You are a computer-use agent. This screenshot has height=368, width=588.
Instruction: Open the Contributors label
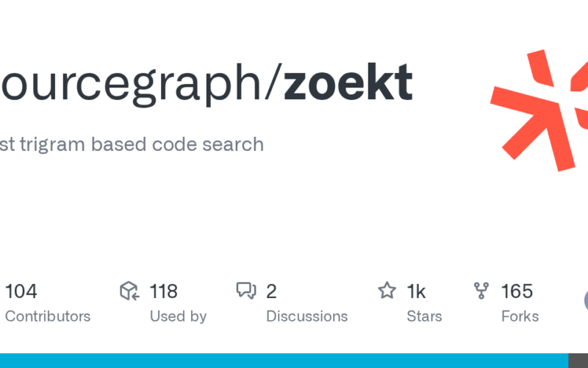click(x=47, y=316)
